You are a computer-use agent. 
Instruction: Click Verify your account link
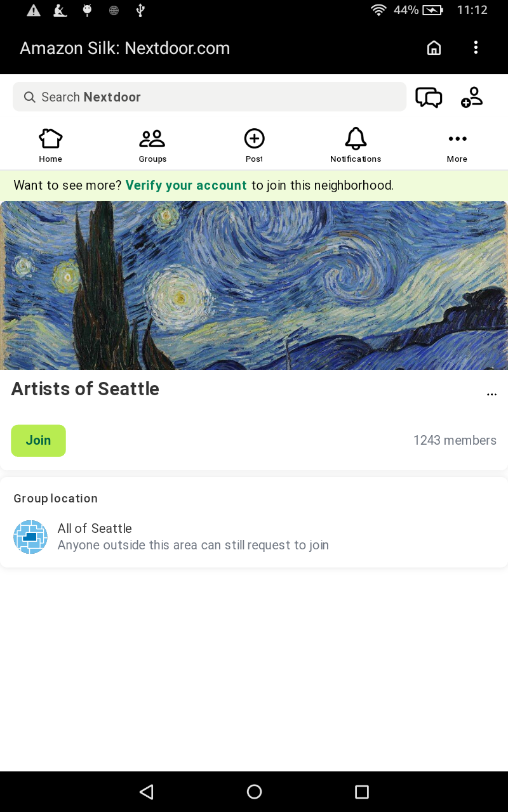click(186, 185)
